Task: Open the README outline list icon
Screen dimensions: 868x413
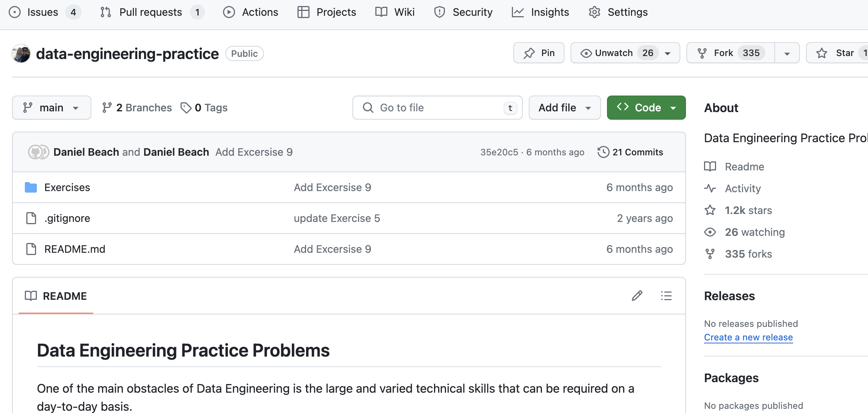Action: (666, 296)
